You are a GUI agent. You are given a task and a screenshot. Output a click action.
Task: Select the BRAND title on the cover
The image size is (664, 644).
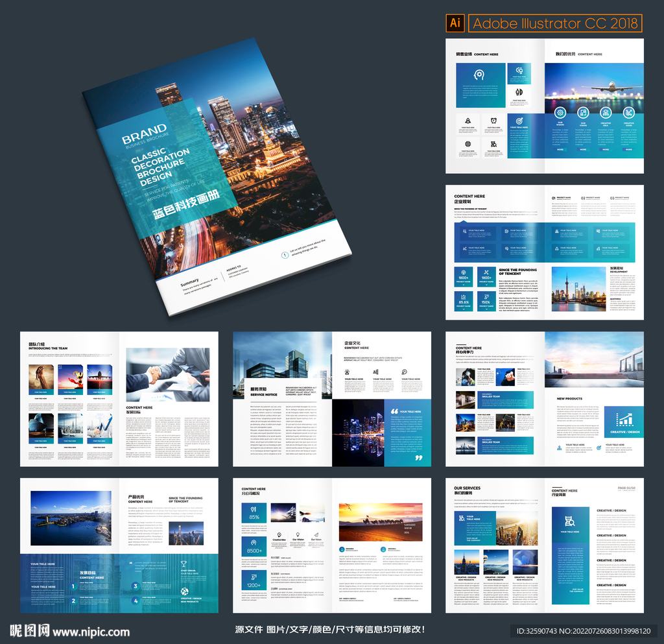tap(144, 134)
